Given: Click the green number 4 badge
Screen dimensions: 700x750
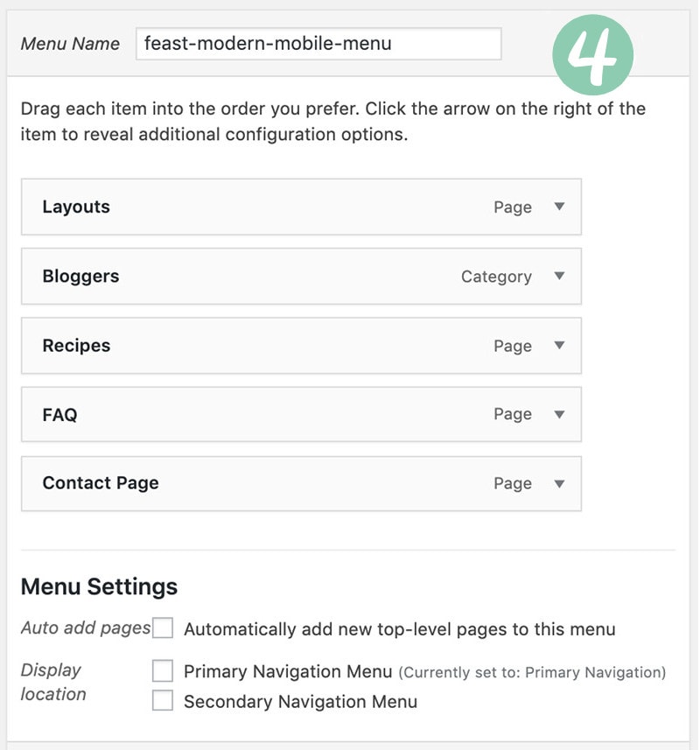Looking at the screenshot, I should pyautogui.click(x=592, y=54).
